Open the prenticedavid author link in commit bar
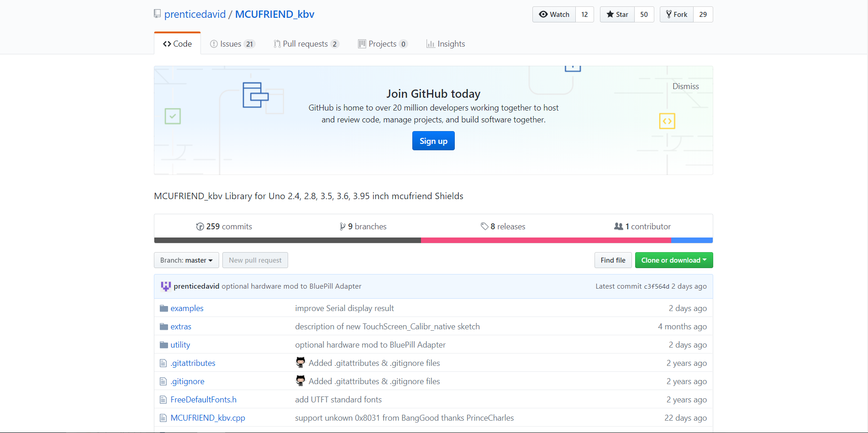868x433 pixels. [x=196, y=286]
